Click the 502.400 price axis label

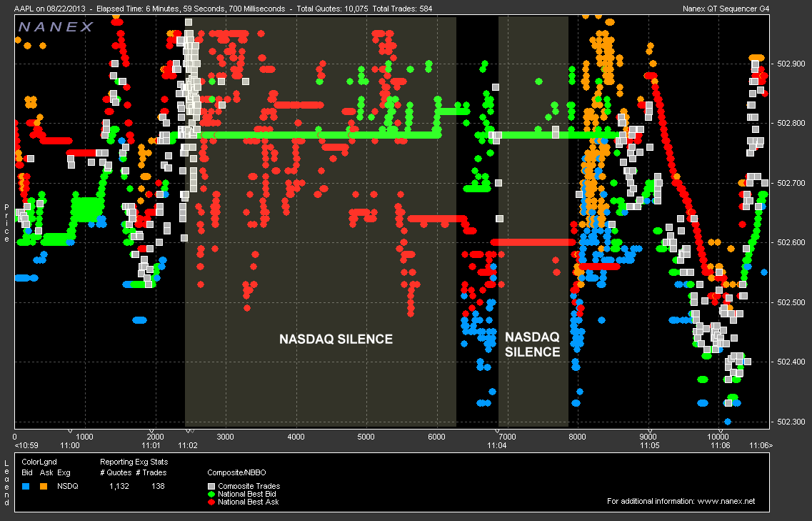(791, 362)
